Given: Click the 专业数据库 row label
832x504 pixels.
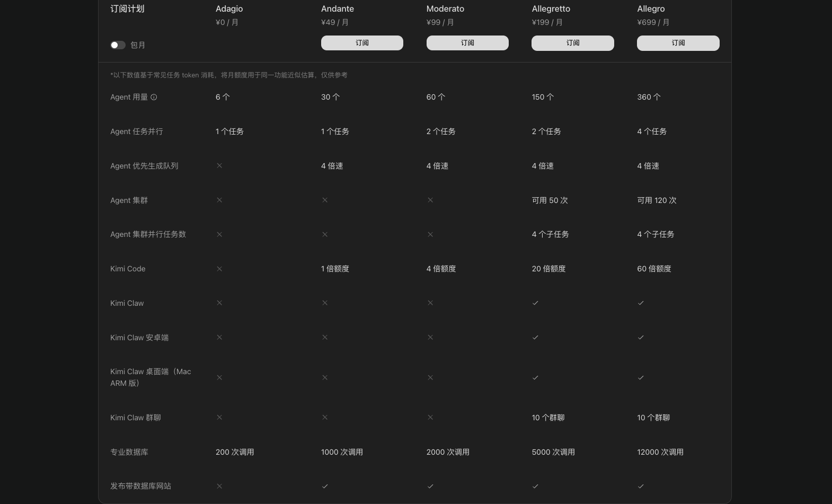Looking at the screenshot, I should pos(129,452).
